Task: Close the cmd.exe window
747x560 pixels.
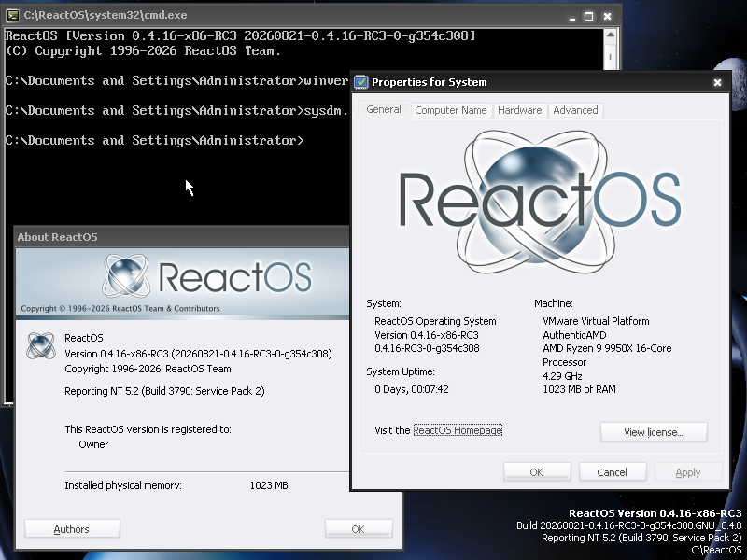Action: pyautogui.click(x=608, y=16)
